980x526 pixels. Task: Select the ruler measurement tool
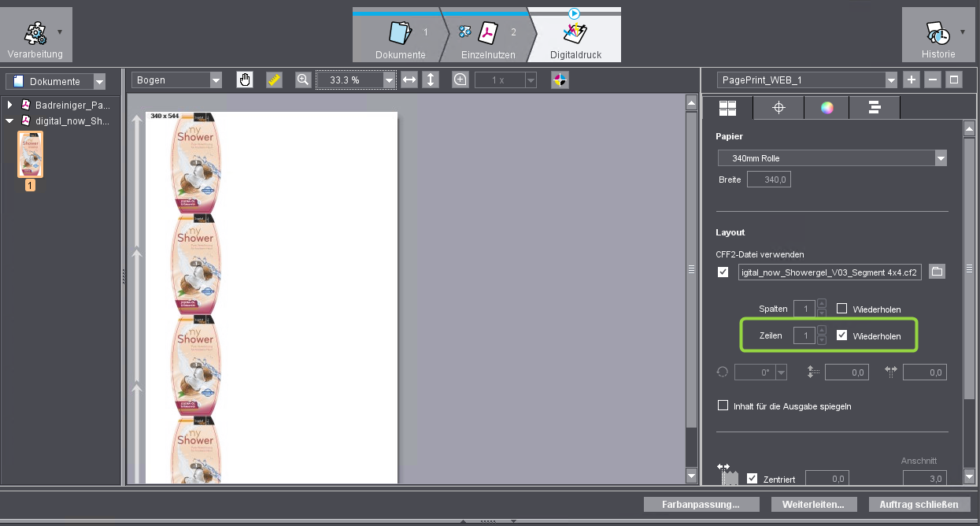274,80
